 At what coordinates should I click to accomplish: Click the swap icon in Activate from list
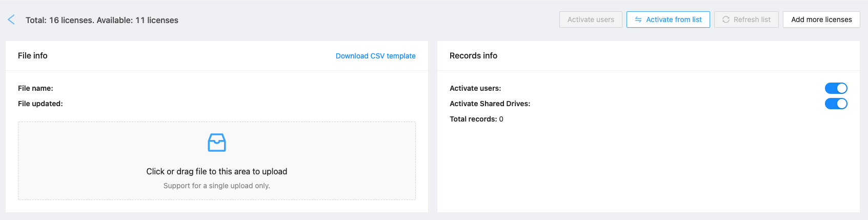(638, 19)
